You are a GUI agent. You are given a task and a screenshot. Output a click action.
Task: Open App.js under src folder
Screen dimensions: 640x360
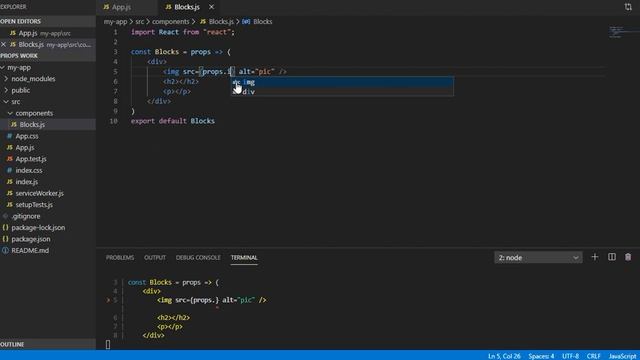[48, 147]
